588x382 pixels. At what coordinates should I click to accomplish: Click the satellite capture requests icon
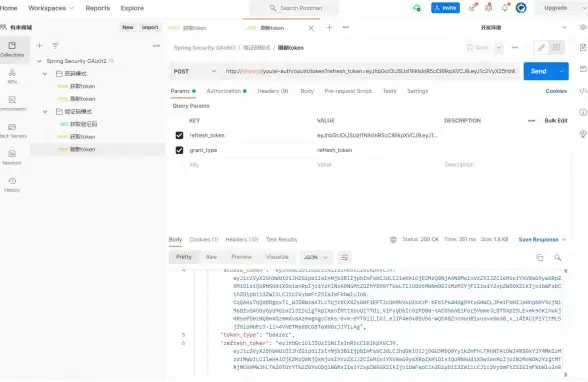click(472, 7)
